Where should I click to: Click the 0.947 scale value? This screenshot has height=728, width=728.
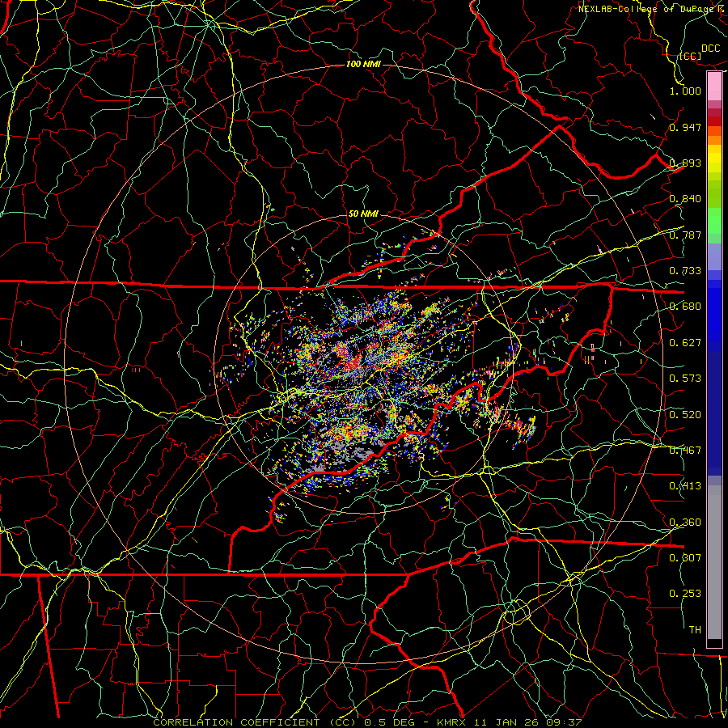pos(685,127)
